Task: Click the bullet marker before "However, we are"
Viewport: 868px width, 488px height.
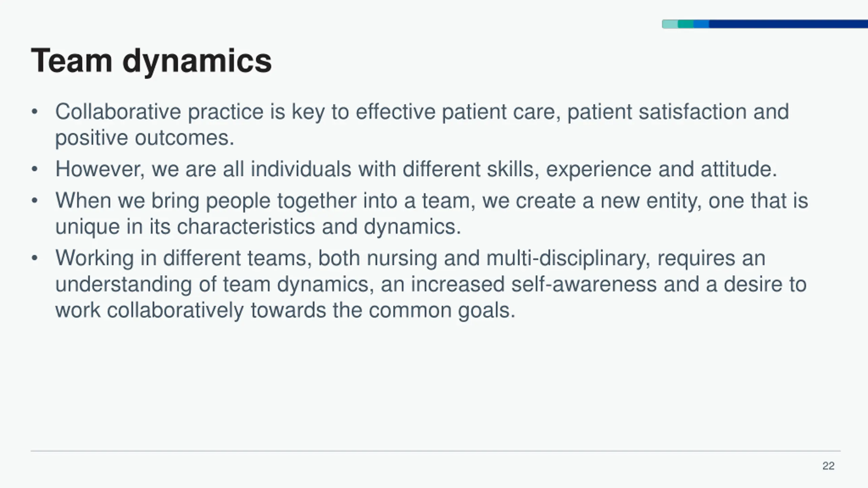Action: (34, 169)
